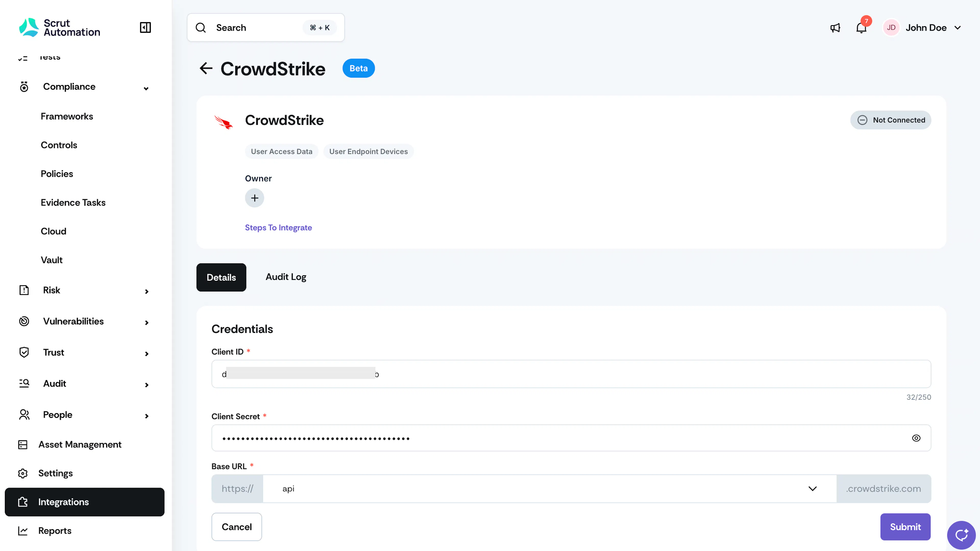
Task: Focus the Client ID input field
Action: coord(571,374)
